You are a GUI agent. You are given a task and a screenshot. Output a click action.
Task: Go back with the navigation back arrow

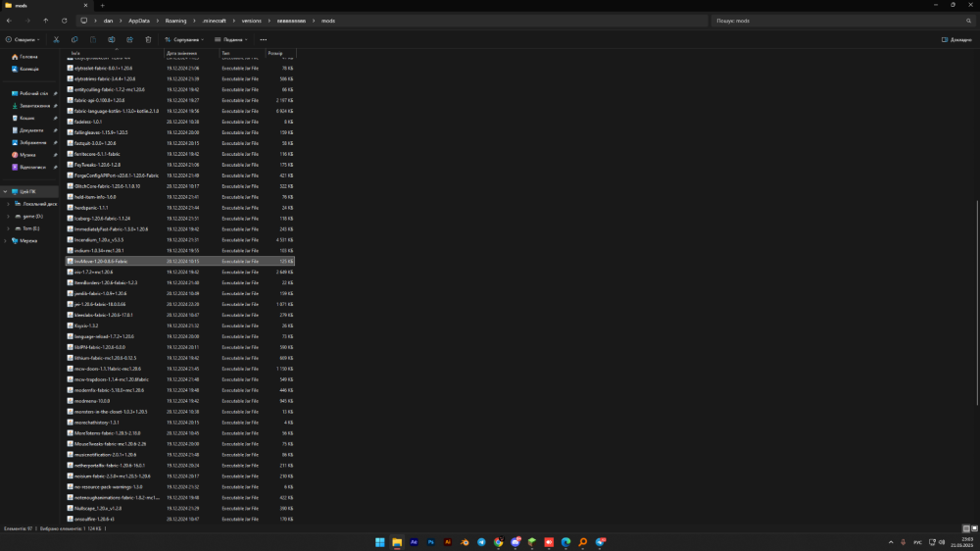click(x=10, y=21)
